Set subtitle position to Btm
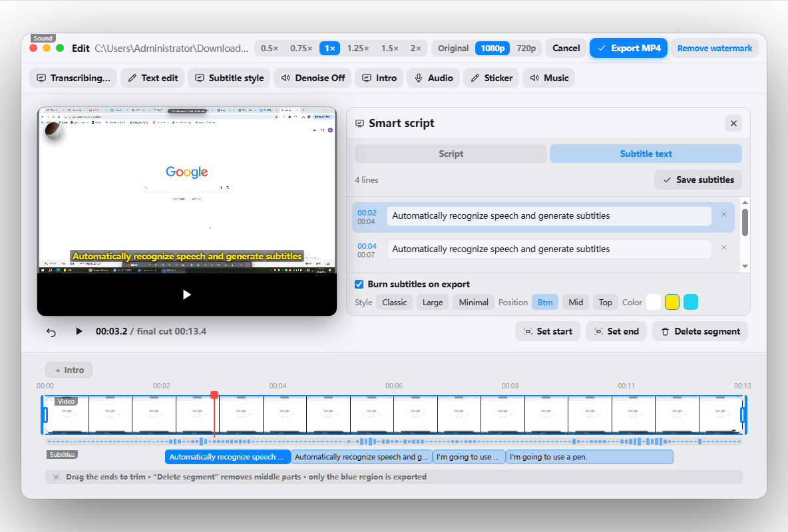788x532 pixels. (545, 303)
